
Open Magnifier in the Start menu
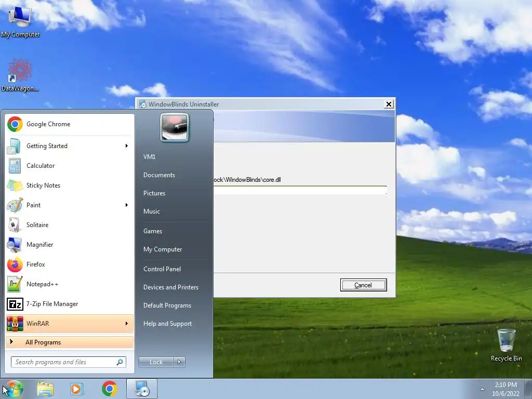pos(70,244)
